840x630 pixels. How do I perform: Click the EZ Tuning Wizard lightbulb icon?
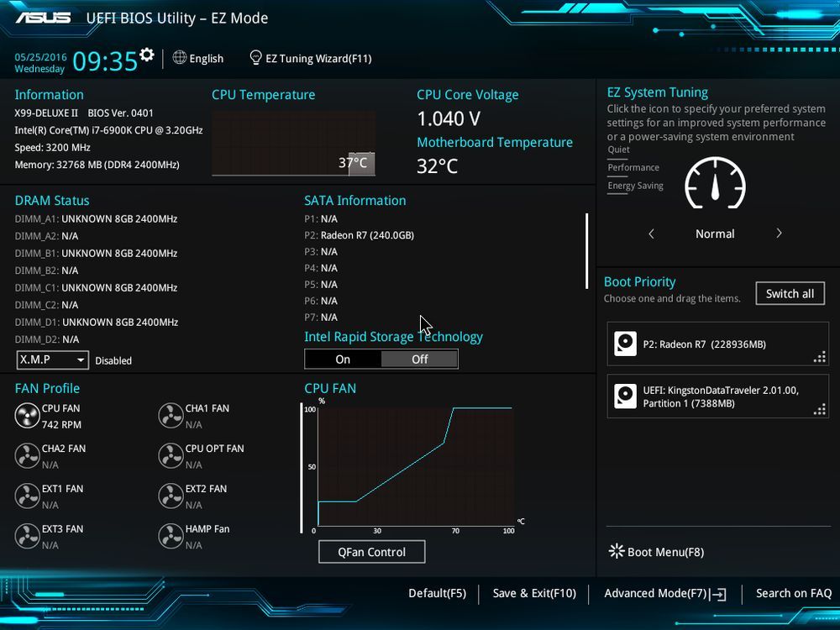click(255, 57)
